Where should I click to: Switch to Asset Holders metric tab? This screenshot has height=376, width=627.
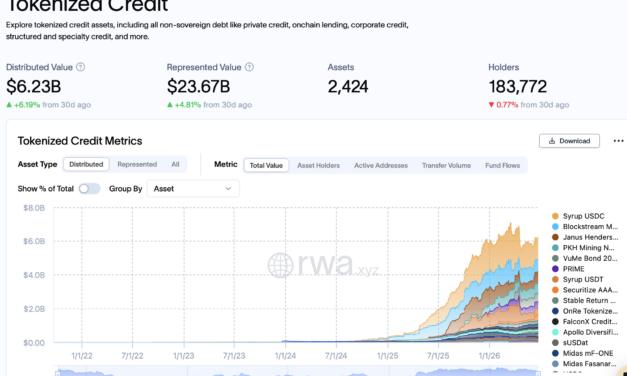pyautogui.click(x=318, y=166)
